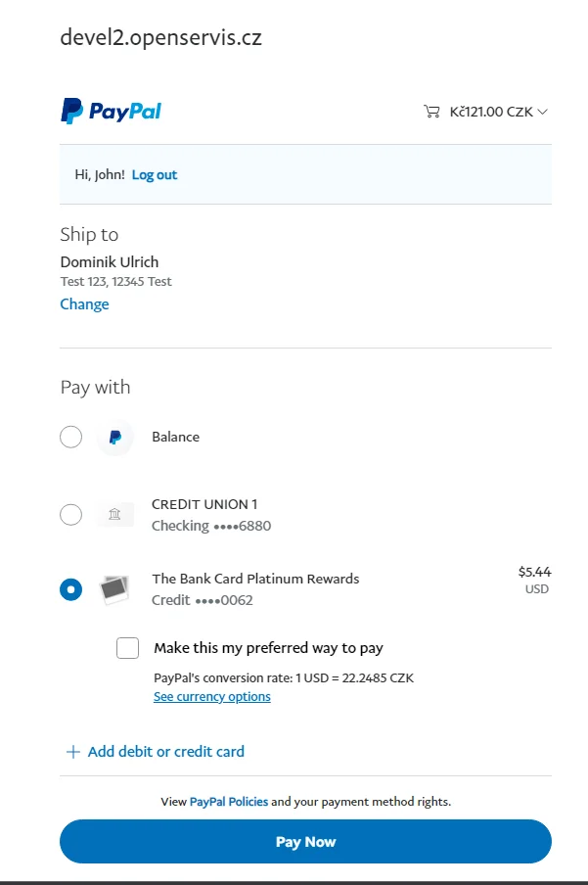Enable 'Make this my preferred way to pay'

tap(128, 648)
